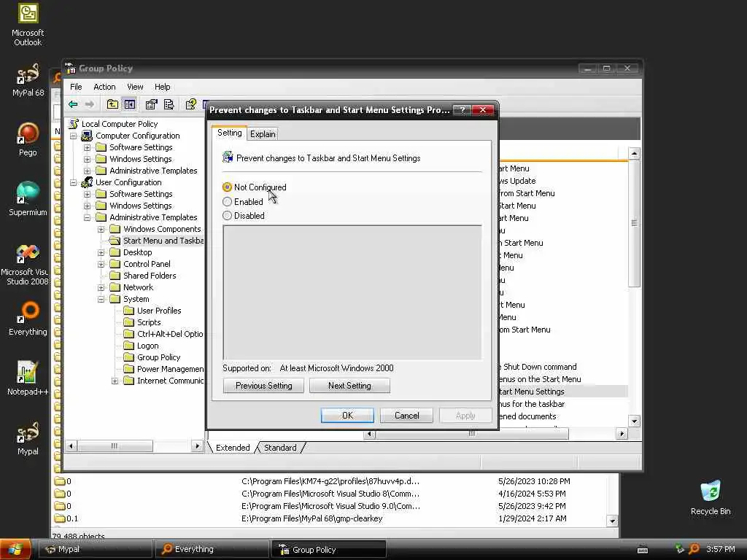Image resolution: width=747 pixels, height=560 pixels.
Task: Click the Help toolbar icon with question mark
Action: pyautogui.click(x=191, y=104)
